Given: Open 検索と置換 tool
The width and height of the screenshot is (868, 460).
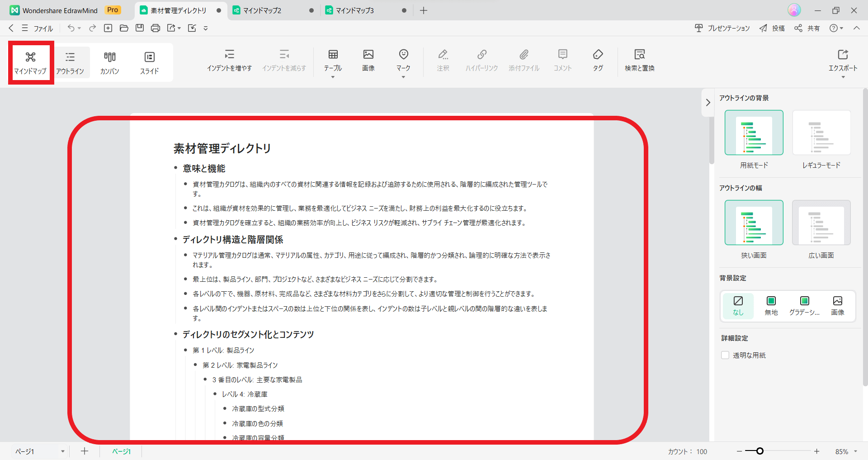Looking at the screenshot, I should click(640, 61).
